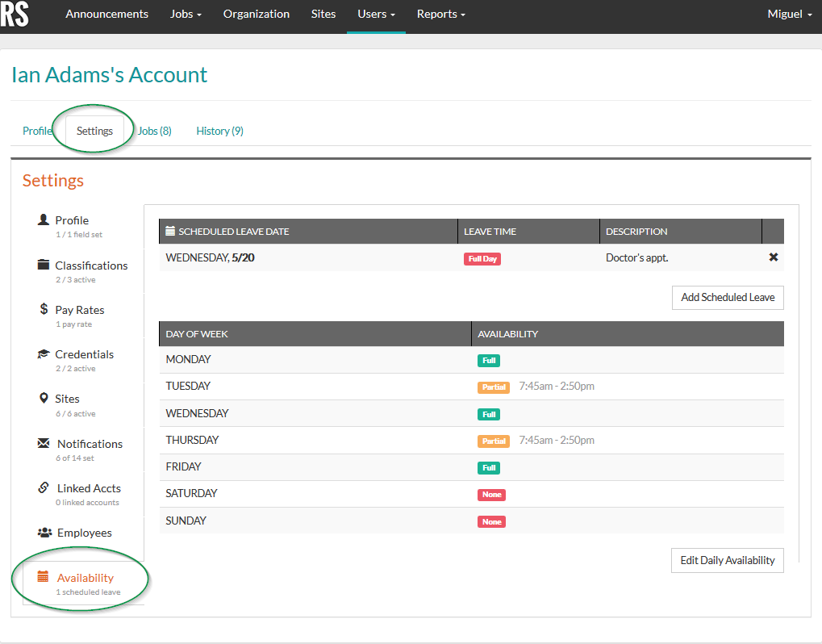The image size is (822, 644).
Task: Open the Jobs dropdown menu
Action: pos(186,15)
